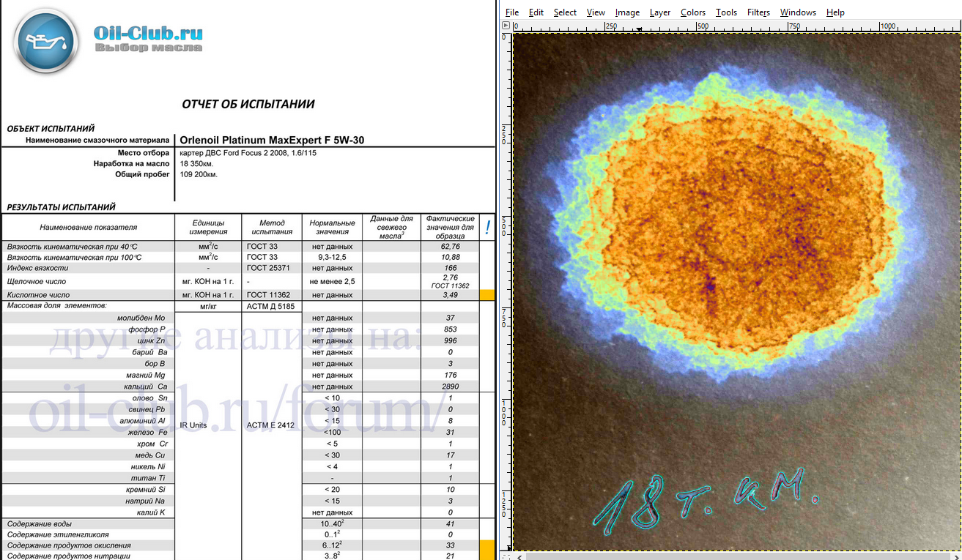
Task: Click the row label "медь Cu"
Action: 150,455
